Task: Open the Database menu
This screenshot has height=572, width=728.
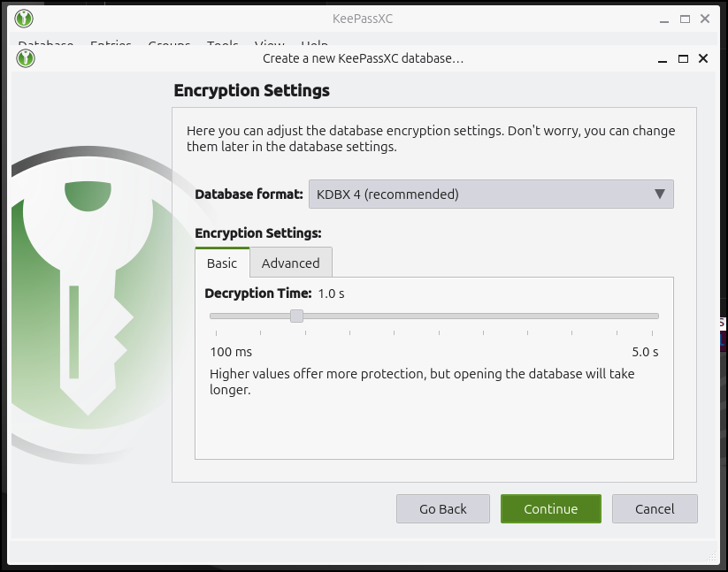Action: tap(45, 46)
